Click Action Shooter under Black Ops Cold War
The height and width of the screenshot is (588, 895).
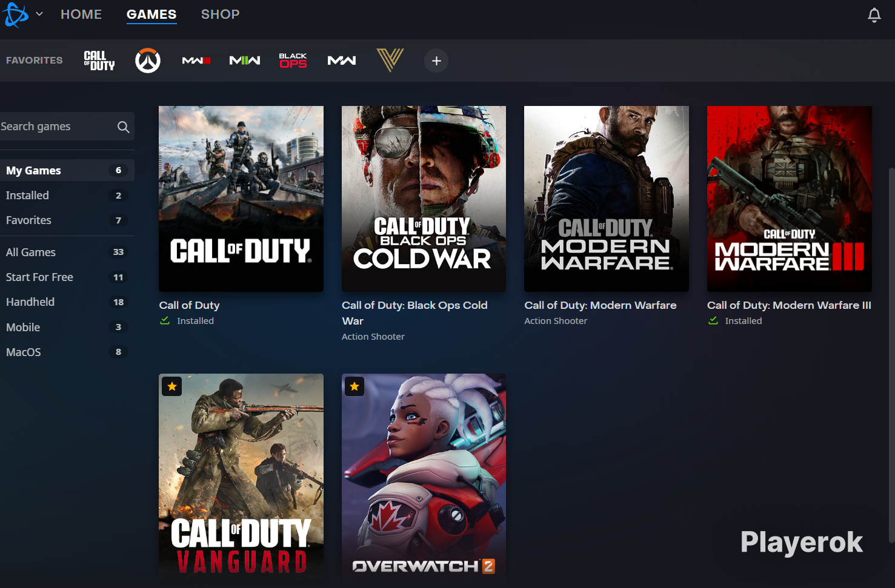[373, 337]
